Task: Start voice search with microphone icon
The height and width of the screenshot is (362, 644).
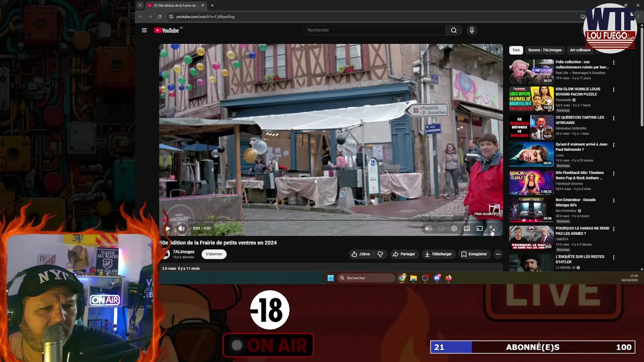Action: (471, 30)
